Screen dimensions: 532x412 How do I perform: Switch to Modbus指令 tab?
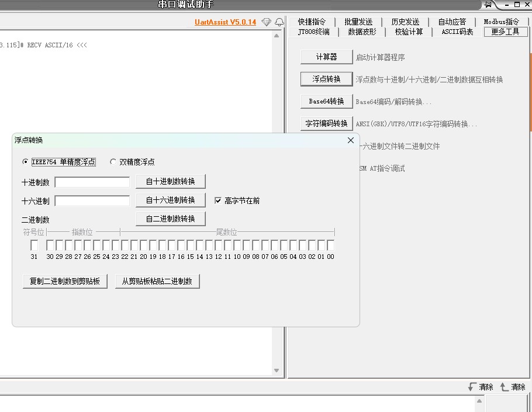coord(501,22)
